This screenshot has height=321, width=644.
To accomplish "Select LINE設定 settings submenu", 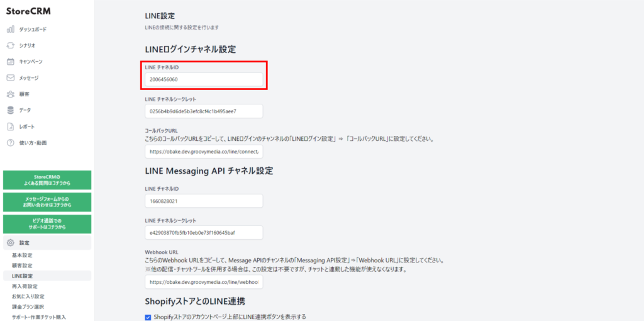I will click(x=47, y=276).
